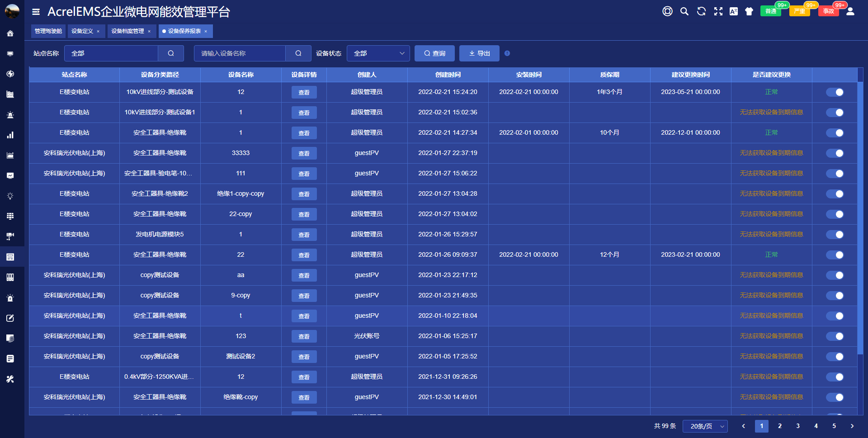Go to page 3 in pagination
868x438 pixels.
tap(797, 426)
